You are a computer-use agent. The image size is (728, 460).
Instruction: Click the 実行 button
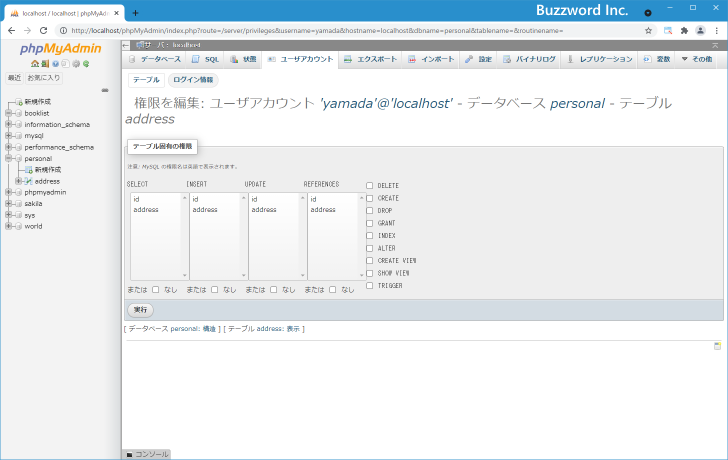(x=140, y=310)
